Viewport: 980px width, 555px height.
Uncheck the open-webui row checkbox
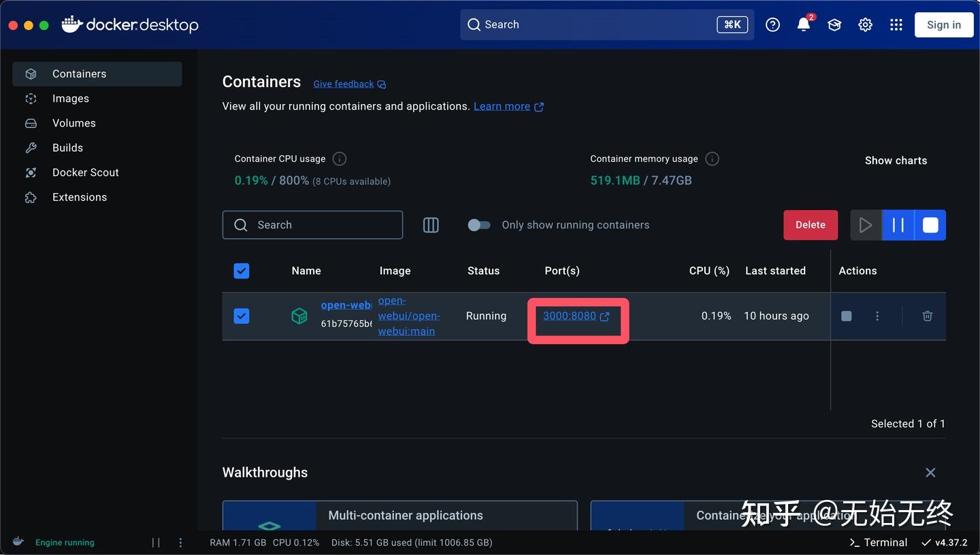point(242,316)
